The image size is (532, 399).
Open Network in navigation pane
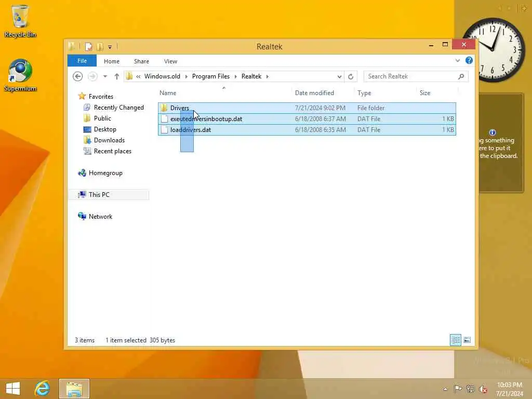[x=100, y=217]
